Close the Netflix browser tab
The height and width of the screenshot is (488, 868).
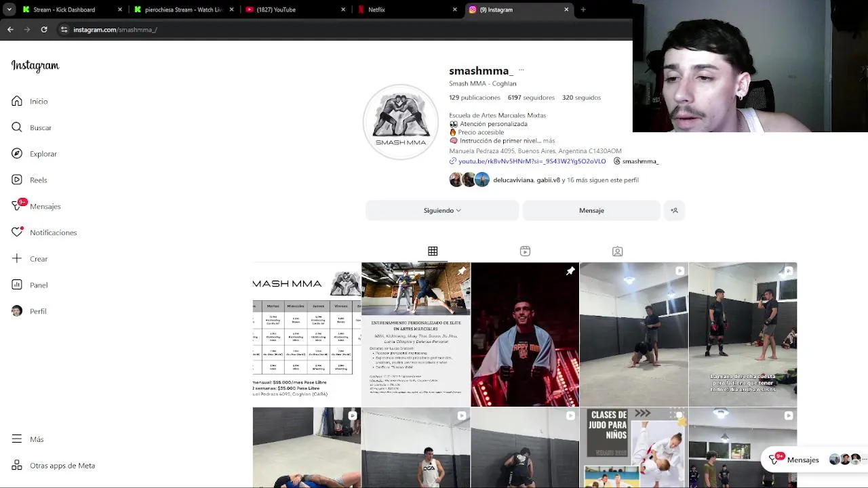click(454, 9)
